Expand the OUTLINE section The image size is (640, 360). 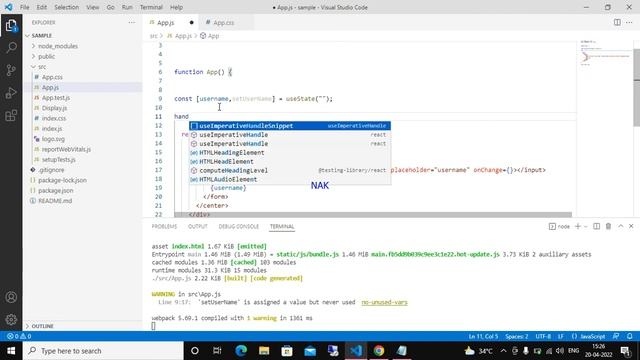(42, 326)
